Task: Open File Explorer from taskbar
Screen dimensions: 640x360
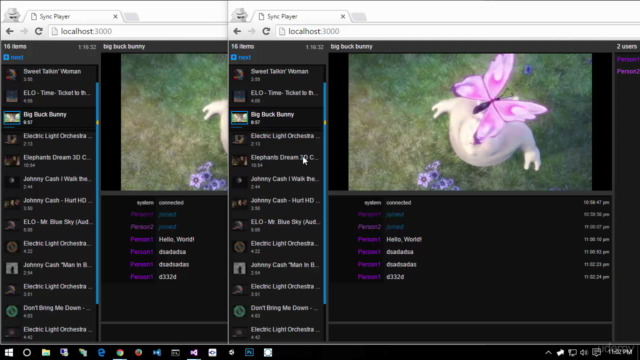Action: pos(46,352)
